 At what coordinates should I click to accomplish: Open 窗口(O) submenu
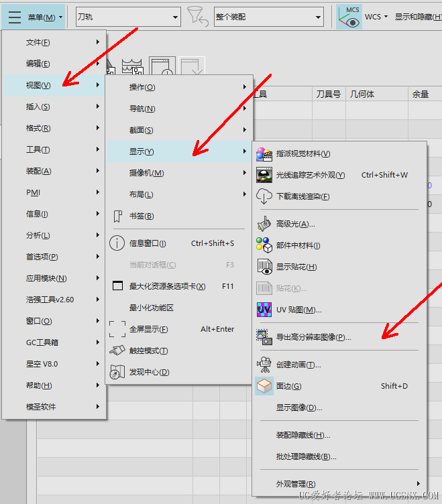click(x=54, y=321)
